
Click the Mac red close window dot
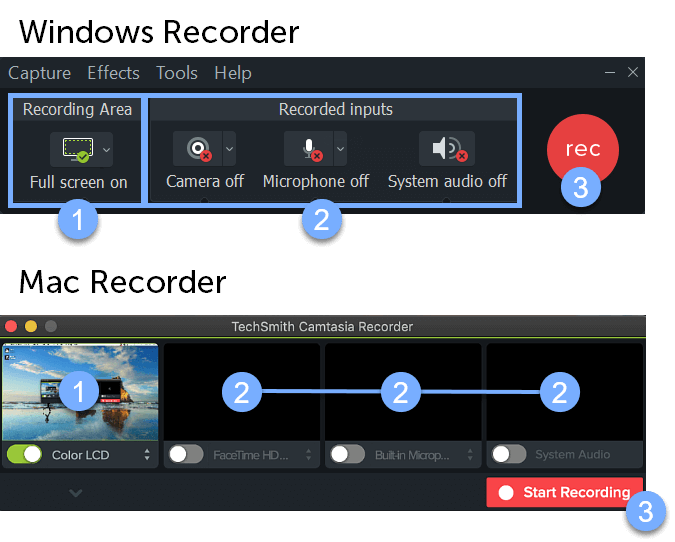pyautogui.click(x=11, y=326)
